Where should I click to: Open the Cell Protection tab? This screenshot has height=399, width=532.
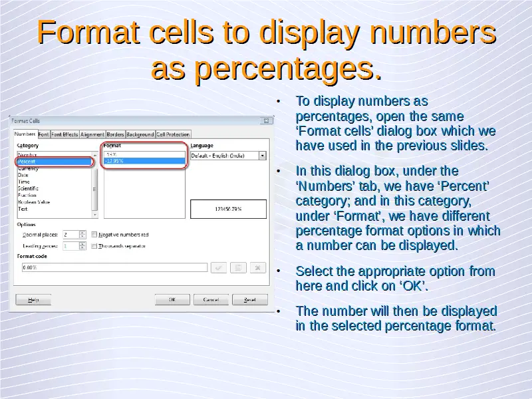pyautogui.click(x=174, y=134)
